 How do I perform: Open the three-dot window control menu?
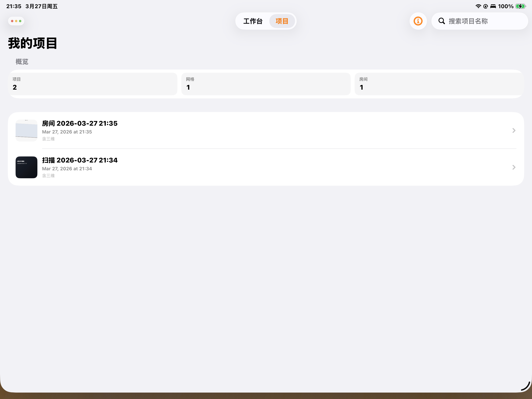tap(16, 21)
